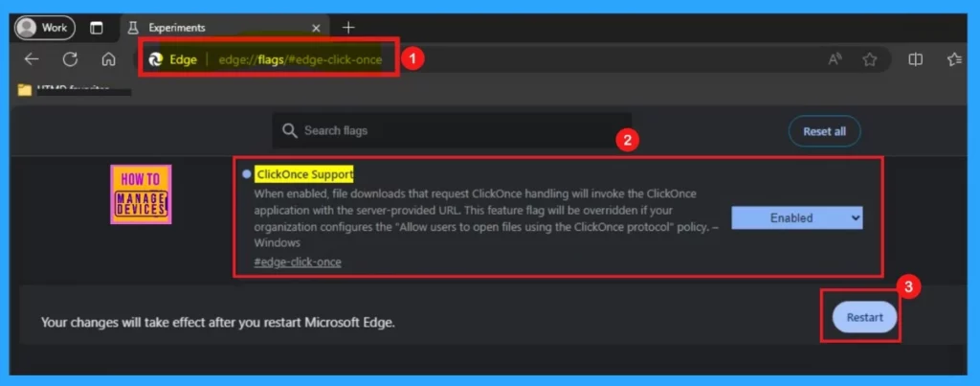The height and width of the screenshot is (386, 980).
Task: Select the ClickOnce Support heading
Action: click(x=304, y=174)
